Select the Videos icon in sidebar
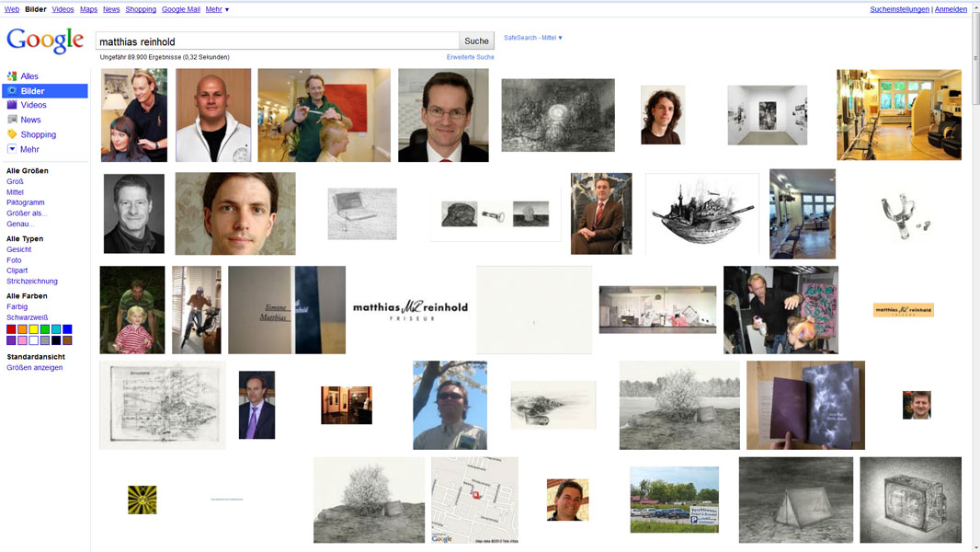The height and width of the screenshot is (552, 980). (12, 105)
